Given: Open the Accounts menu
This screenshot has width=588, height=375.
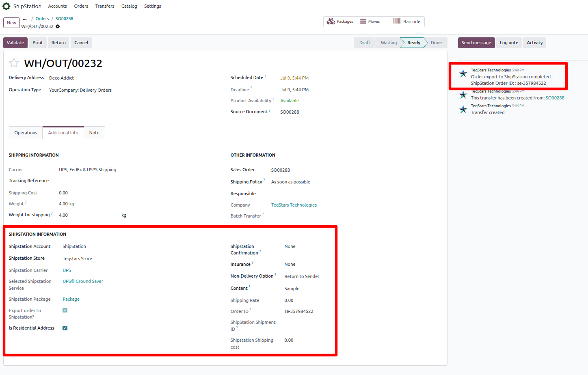Looking at the screenshot, I should click(x=57, y=6).
